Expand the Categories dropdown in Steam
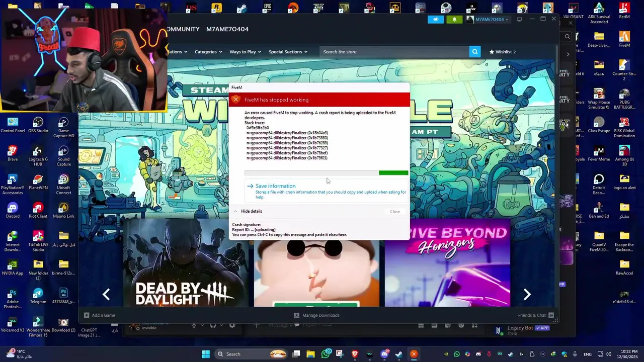Image resolution: width=644 pixels, height=362 pixels. pyautogui.click(x=208, y=52)
